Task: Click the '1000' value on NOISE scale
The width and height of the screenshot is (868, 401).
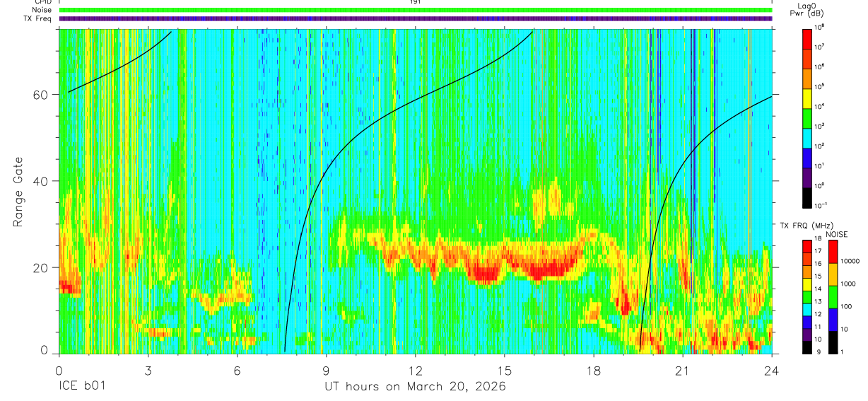Action: click(848, 284)
